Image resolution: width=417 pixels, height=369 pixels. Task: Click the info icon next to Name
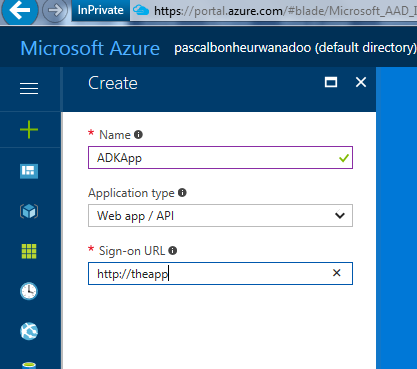click(138, 135)
